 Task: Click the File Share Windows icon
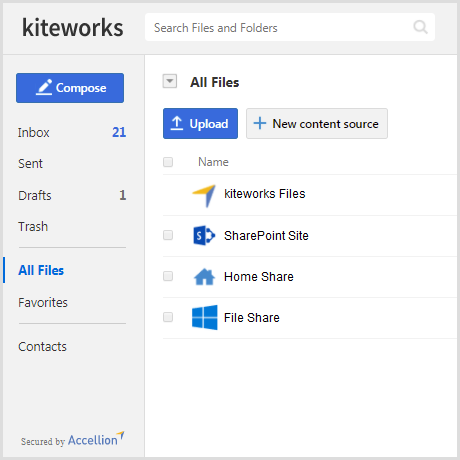tap(205, 317)
